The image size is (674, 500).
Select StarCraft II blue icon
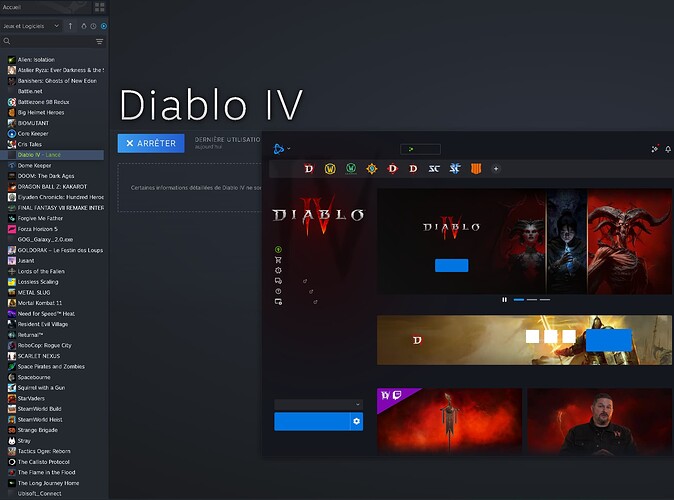tap(455, 169)
